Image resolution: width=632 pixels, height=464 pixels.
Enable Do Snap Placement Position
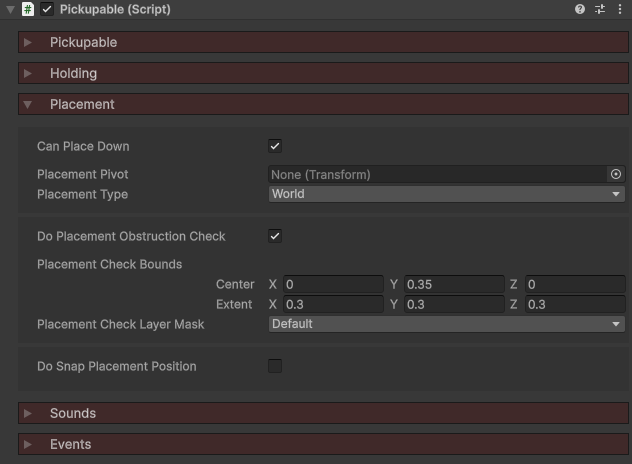click(x=275, y=366)
